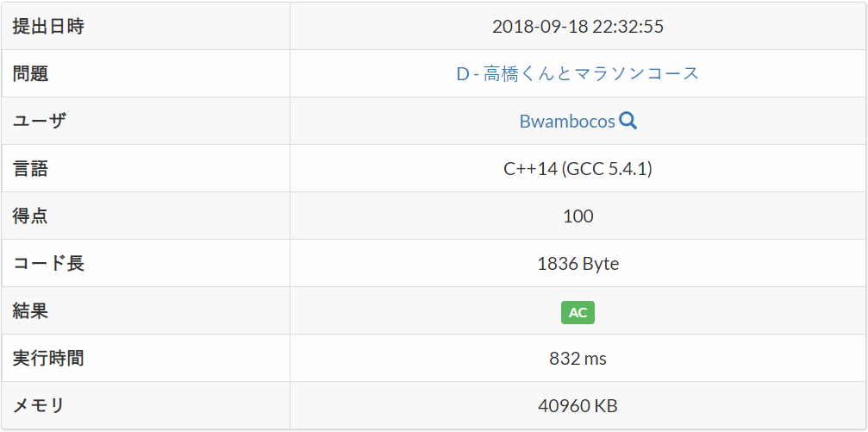
Task: Click the ユーザ row header
Action: [39, 122]
